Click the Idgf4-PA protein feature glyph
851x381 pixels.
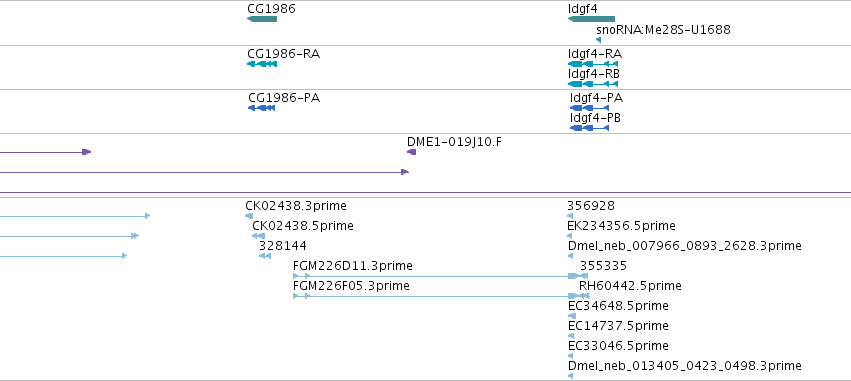pyautogui.click(x=589, y=108)
